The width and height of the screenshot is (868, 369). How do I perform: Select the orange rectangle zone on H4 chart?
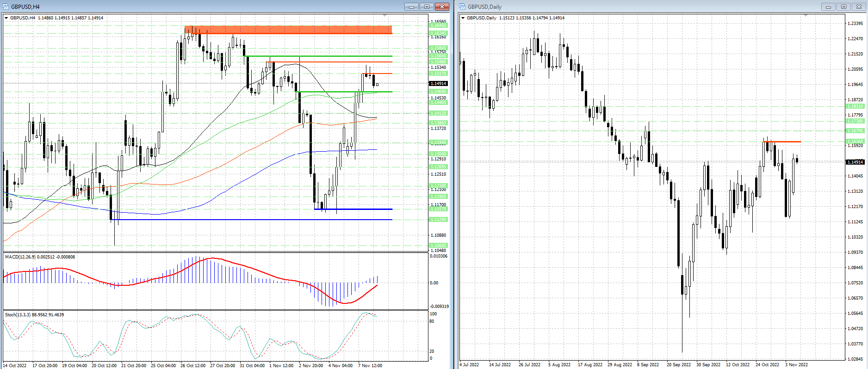pos(288,30)
